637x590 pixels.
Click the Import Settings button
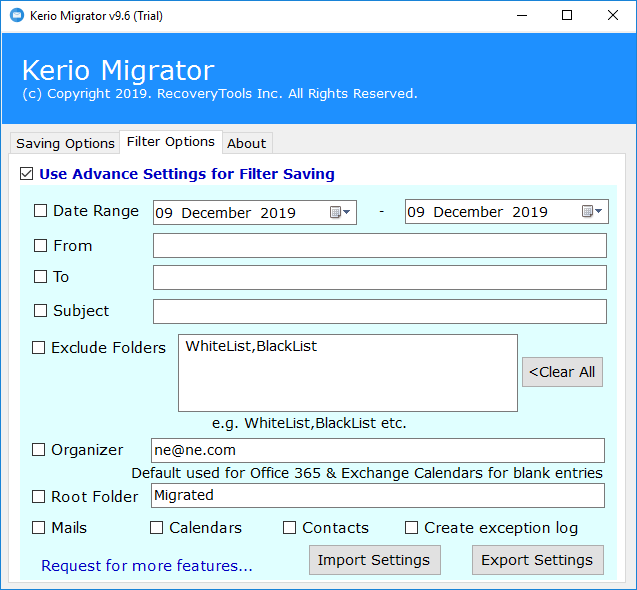(x=374, y=560)
